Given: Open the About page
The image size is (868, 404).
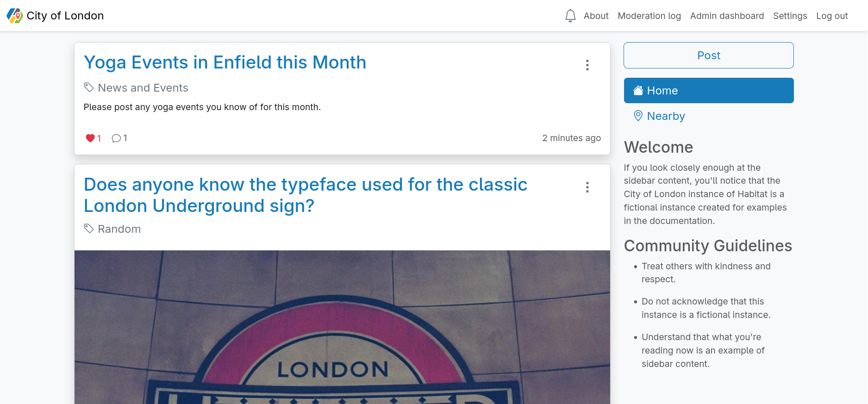Looking at the screenshot, I should point(596,16).
